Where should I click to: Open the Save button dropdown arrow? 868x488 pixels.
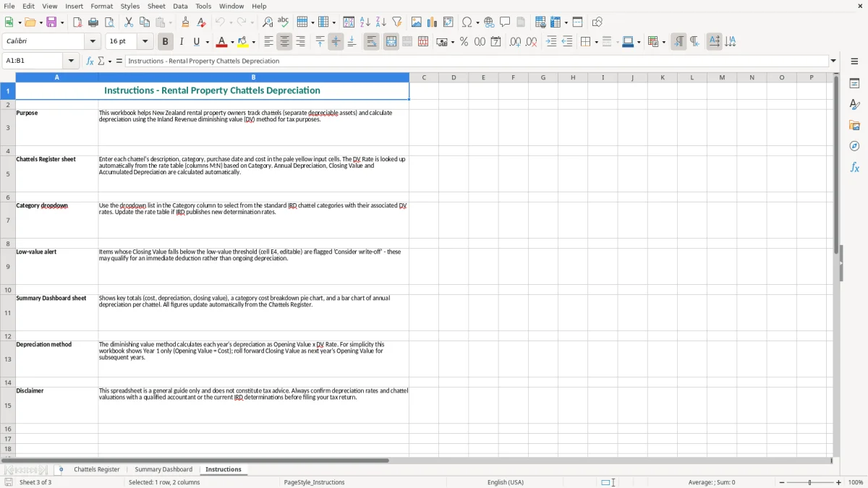(x=62, y=22)
